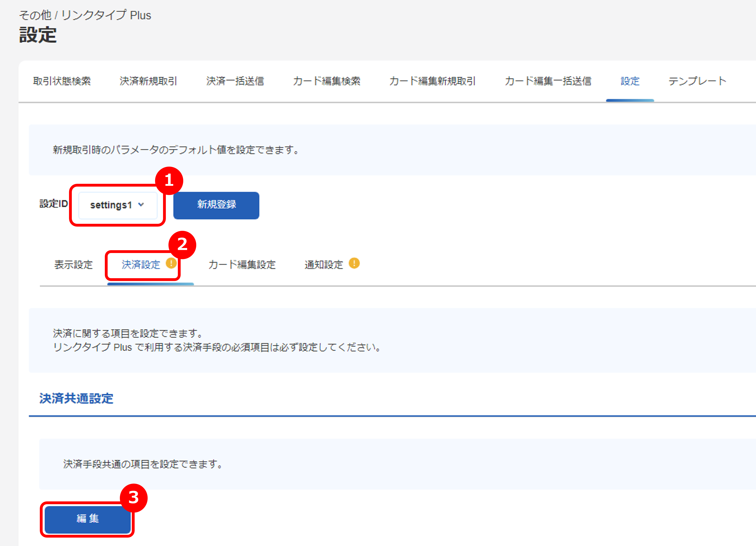Click chevron arrow in settings1 selector
The height and width of the screenshot is (546, 756).
141,205
